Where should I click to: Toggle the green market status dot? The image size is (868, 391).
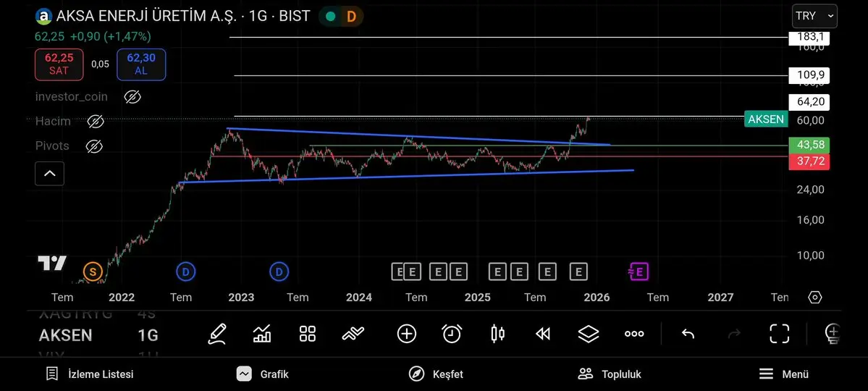coord(331,17)
